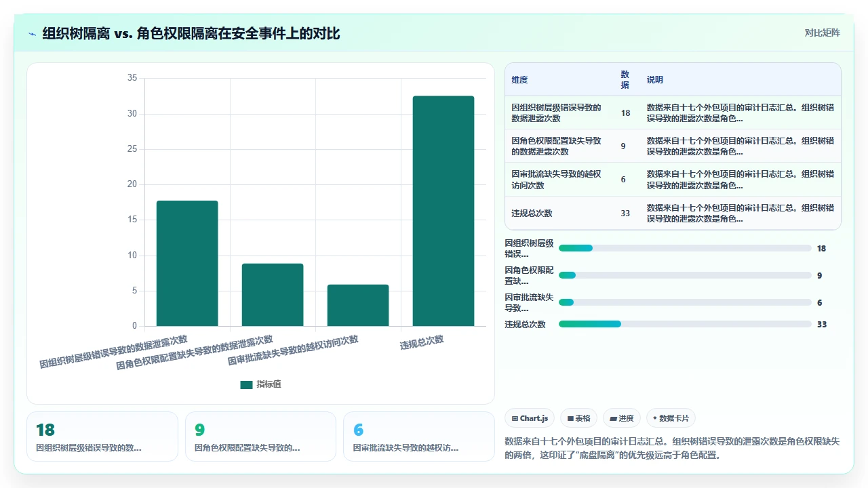Select table row 因审批流缺失导致的越权访问次数
The image size is (868, 488).
click(x=673, y=180)
